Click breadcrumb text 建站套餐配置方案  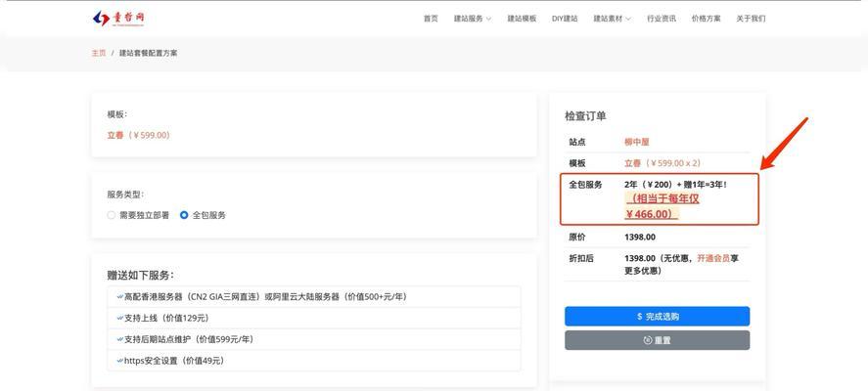pos(149,53)
